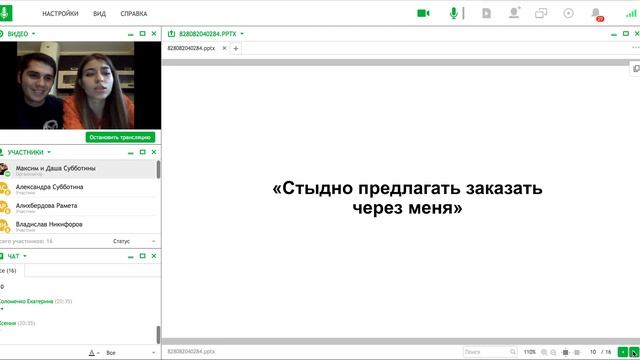This screenshot has width=640, height=360.
Task: Minimize the УЧАСТНИКИ panel
Action: pyautogui.click(x=131, y=153)
